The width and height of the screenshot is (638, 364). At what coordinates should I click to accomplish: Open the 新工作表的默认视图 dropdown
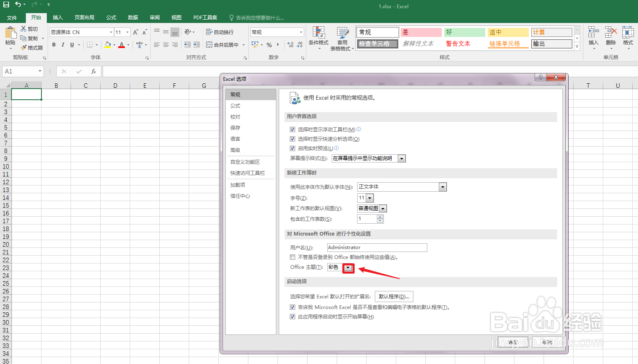[383, 208]
